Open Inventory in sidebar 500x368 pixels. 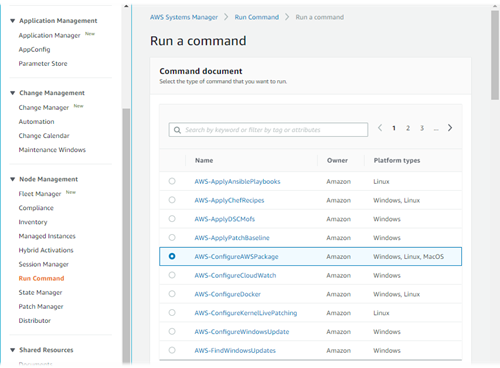click(33, 222)
